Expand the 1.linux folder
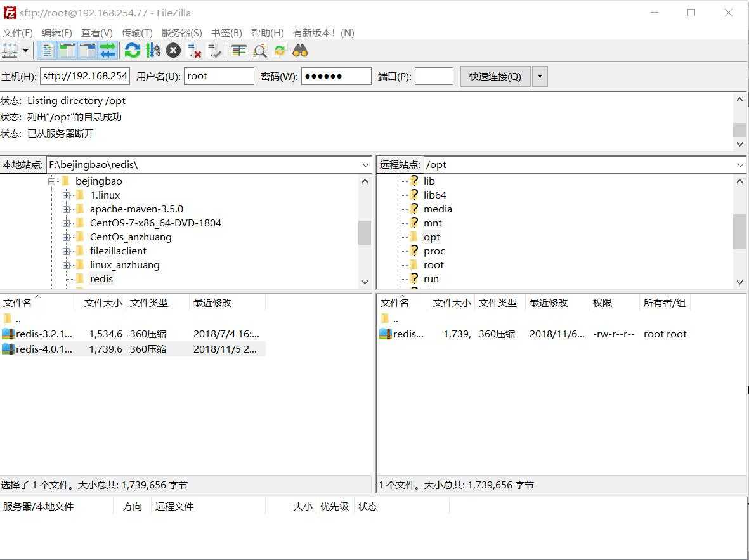Viewport: 749px width, 560px height. (66, 195)
